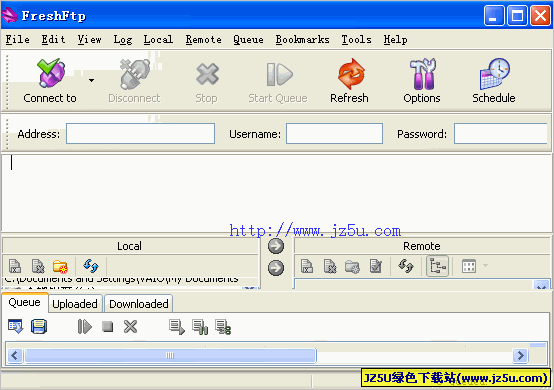This screenshot has width=554, height=390.
Task: Focus the Password input field
Action: 501,134
